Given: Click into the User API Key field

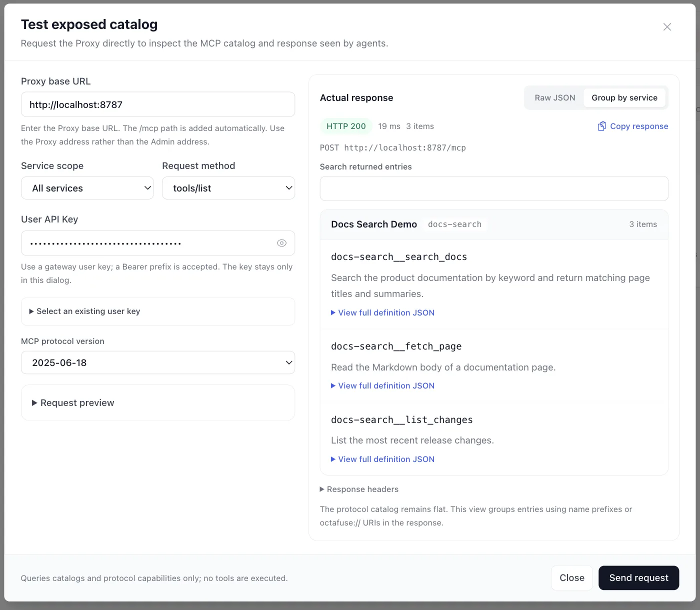Looking at the screenshot, I should [x=148, y=243].
